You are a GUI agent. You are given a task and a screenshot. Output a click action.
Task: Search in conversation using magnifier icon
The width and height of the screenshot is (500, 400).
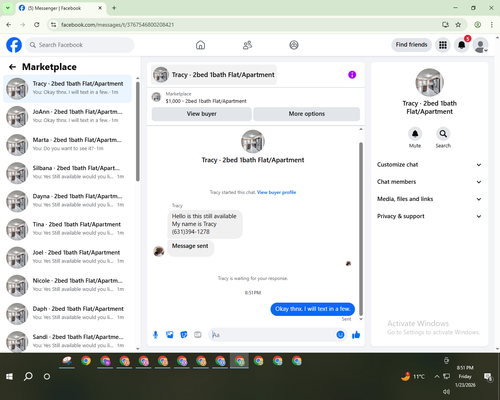pyautogui.click(x=443, y=134)
